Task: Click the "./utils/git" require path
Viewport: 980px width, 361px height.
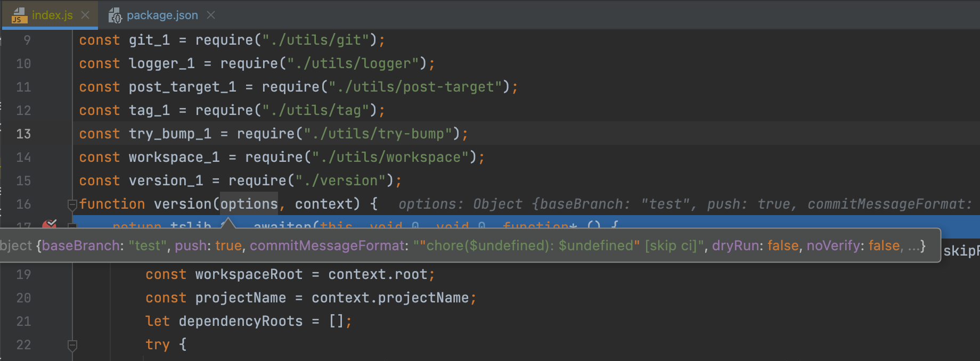Action: pyautogui.click(x=315, y=40)
